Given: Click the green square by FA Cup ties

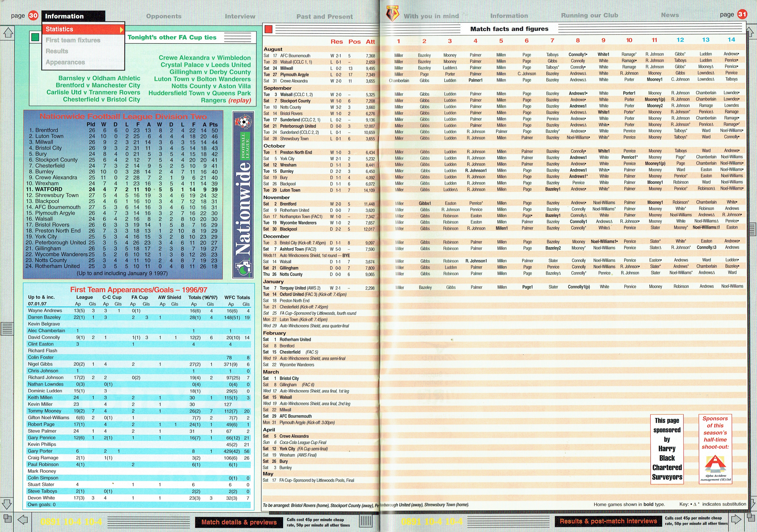Looking at the screenshot, I should [35, 37].
